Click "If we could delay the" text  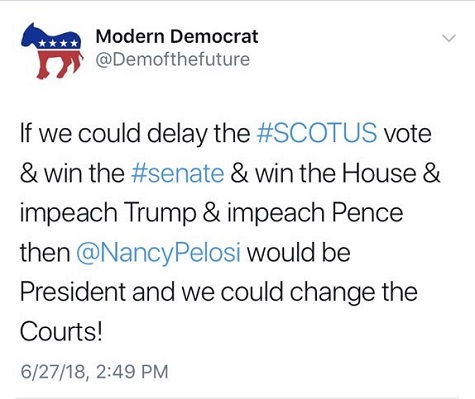point(135,134)
